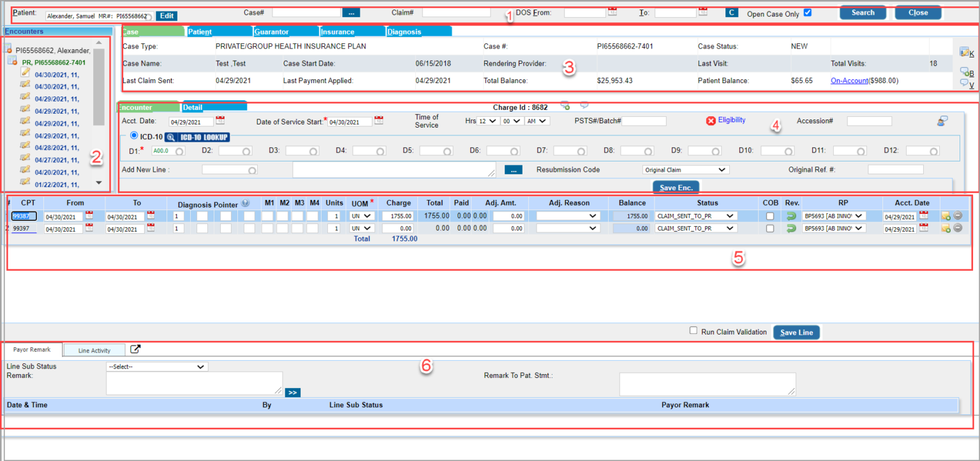Click the first row's green Rev. arrow
The width and height of the screenshot is (980, 461).
[x=791, y=216]
